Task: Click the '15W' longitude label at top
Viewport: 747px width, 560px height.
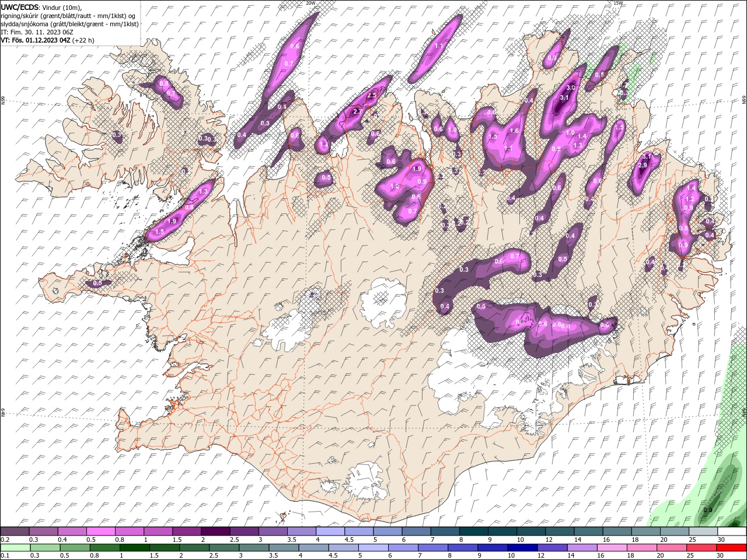Action: pos(618,3)
